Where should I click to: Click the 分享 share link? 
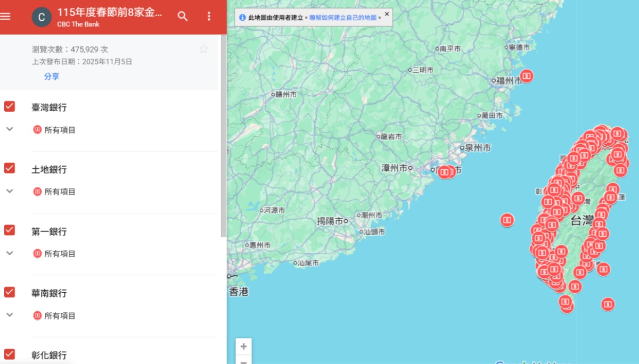pyautogui.click(x=52, y=77)
